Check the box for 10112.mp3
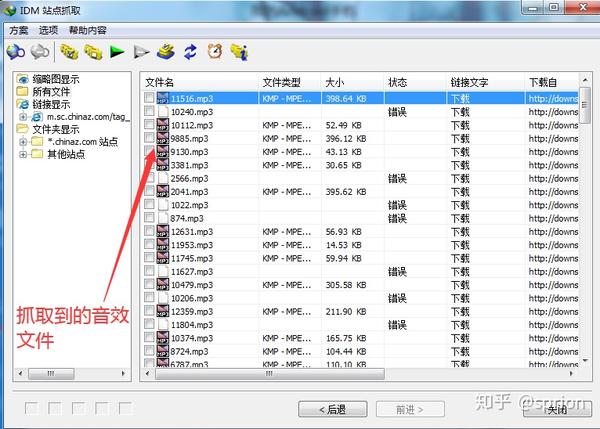 click(149, 125)
